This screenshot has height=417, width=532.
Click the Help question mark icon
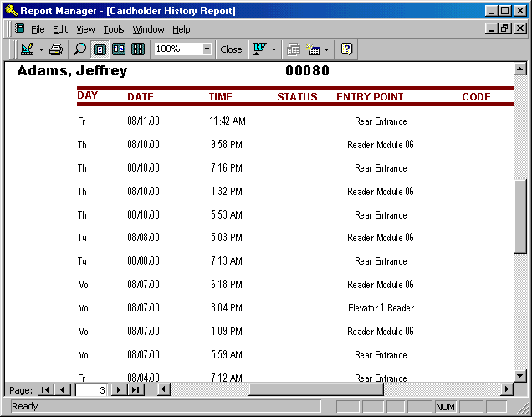(346, 49)
